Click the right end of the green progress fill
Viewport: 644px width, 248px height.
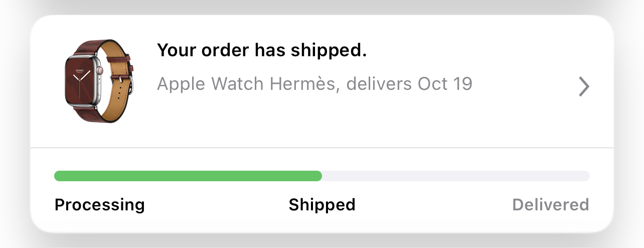(318, 176)
